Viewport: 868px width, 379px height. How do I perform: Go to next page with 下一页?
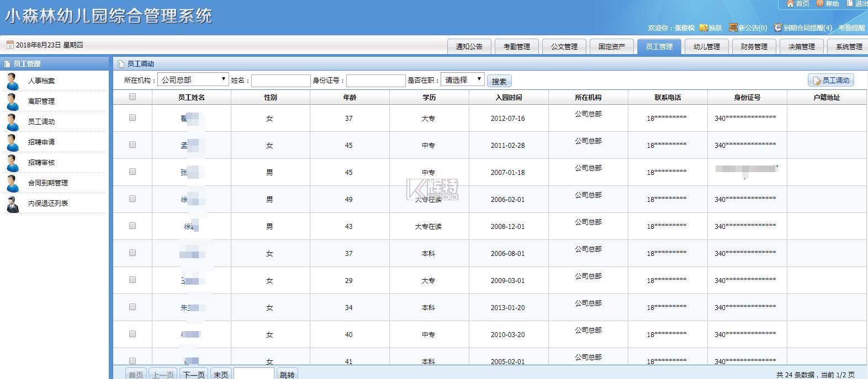point(194,375)
